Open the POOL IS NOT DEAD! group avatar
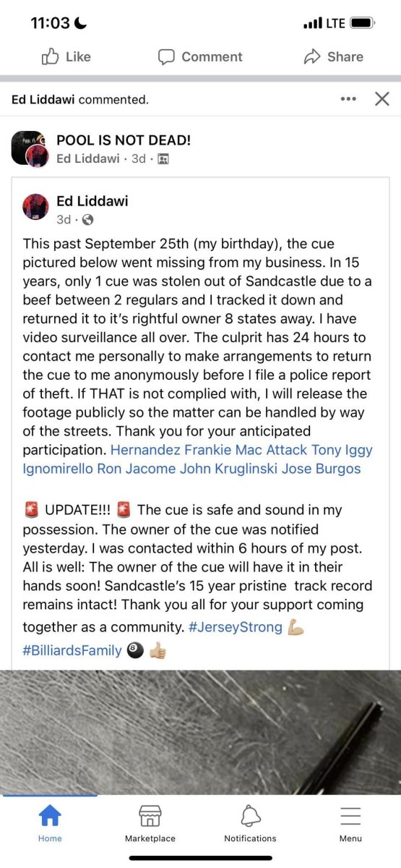Viewport: 401px width, 868px height. (30, 150)
